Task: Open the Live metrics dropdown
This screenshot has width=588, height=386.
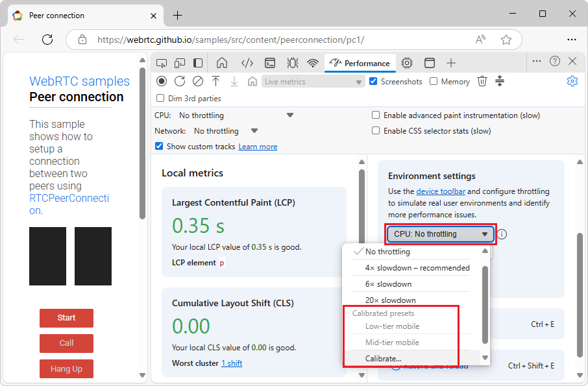Action: [x=313, y=81]
